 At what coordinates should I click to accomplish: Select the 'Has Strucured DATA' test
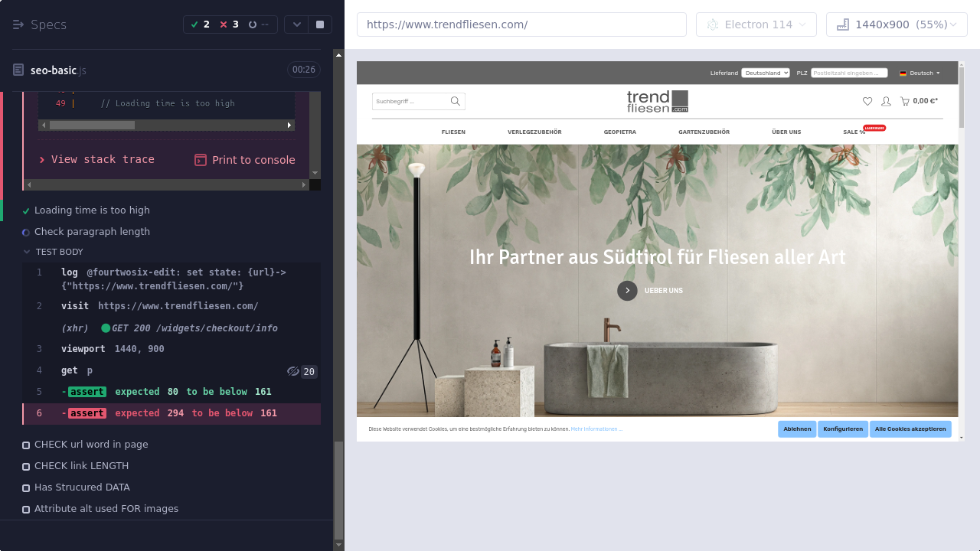coord(82,487)
